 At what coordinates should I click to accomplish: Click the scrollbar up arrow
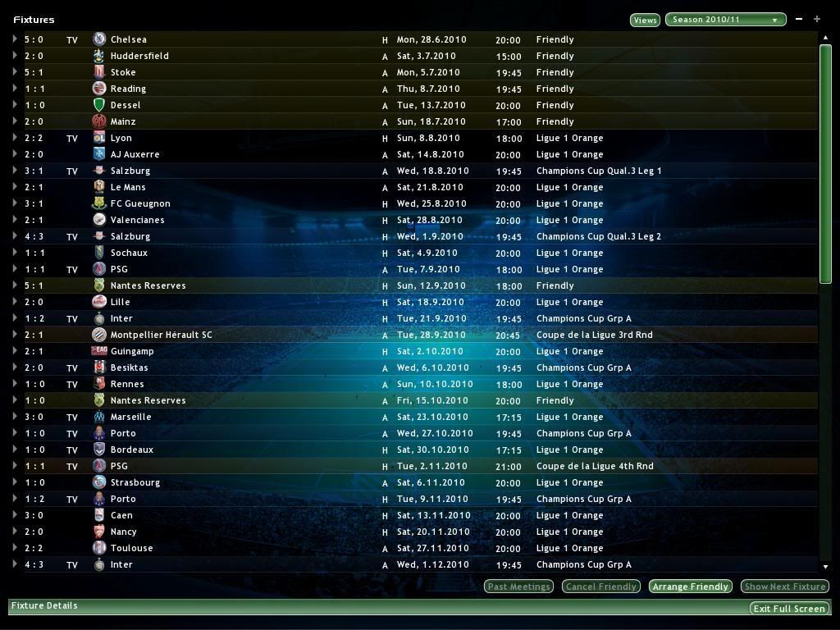pyautogui.click(x=825, y=38)
